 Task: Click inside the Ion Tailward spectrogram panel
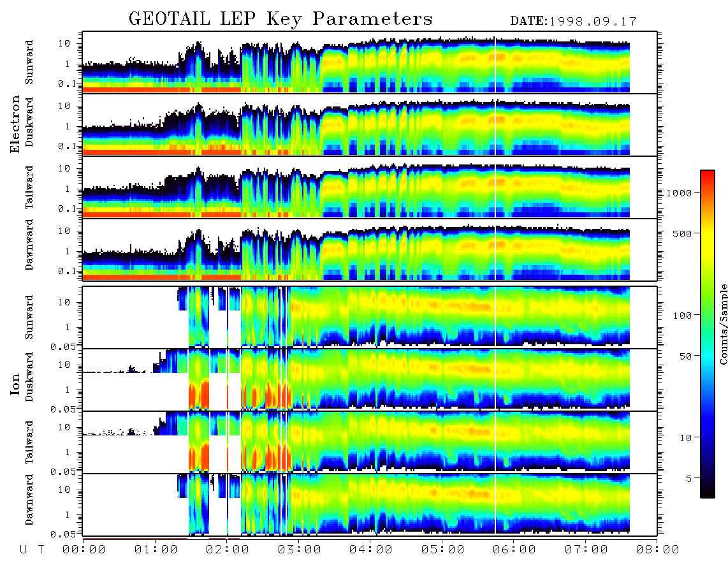click(x=370, y=442)
